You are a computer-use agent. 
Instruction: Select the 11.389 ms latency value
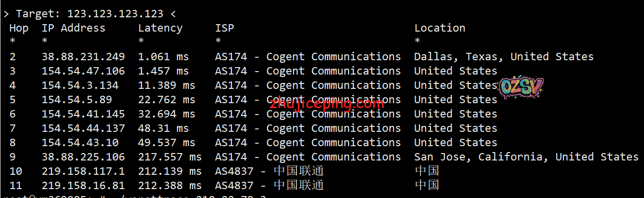coord(167,85)
